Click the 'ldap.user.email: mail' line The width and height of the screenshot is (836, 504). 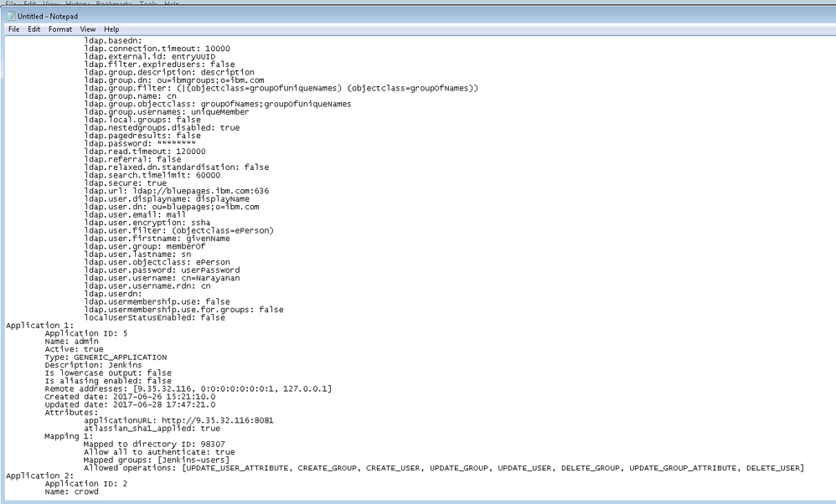(x=135, y=214)
